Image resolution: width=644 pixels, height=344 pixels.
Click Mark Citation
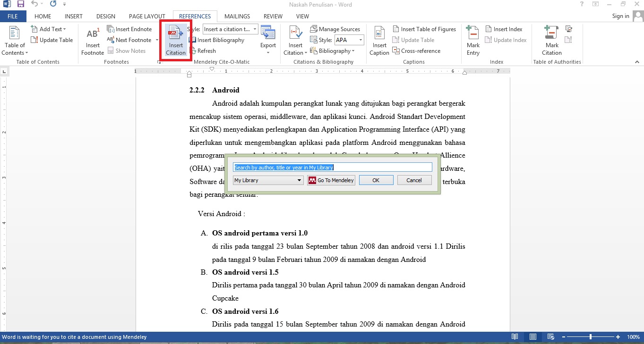tap(551, 41)
